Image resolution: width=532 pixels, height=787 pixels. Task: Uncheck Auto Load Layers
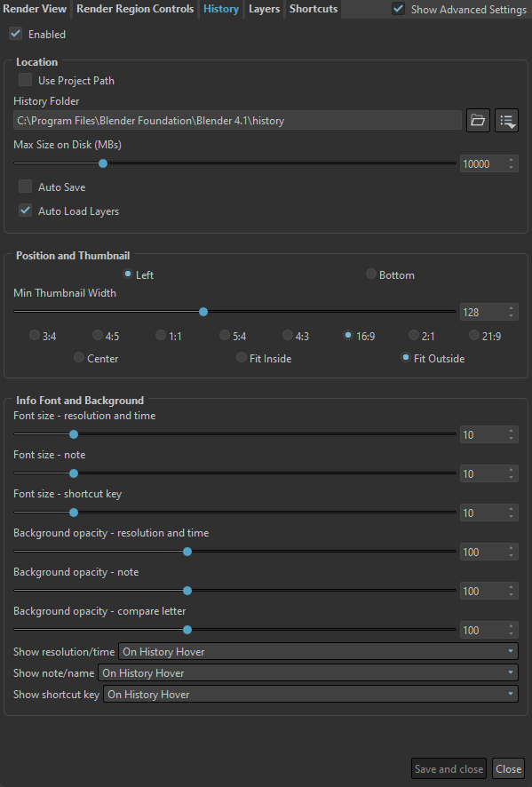tap(25, 211)
